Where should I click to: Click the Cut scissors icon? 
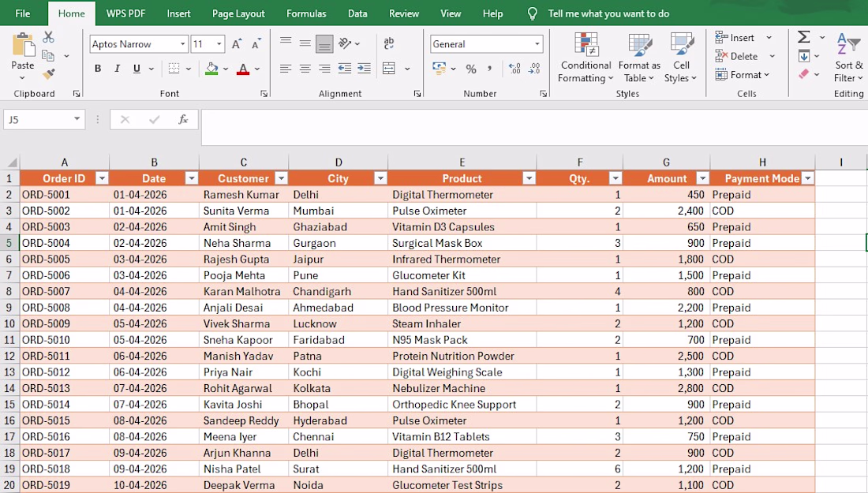pyautogui.click(x=49, y=37)
